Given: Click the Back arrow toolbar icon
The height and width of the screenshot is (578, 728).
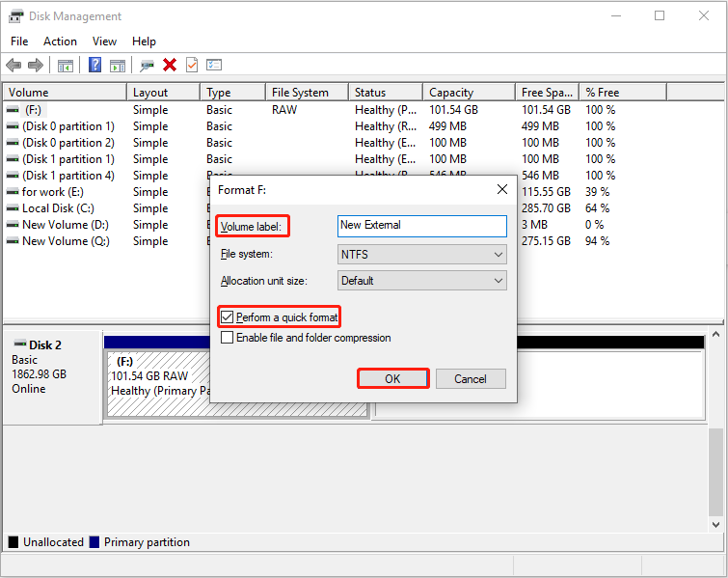Looking at the screenshot, I should coord(13,65).
